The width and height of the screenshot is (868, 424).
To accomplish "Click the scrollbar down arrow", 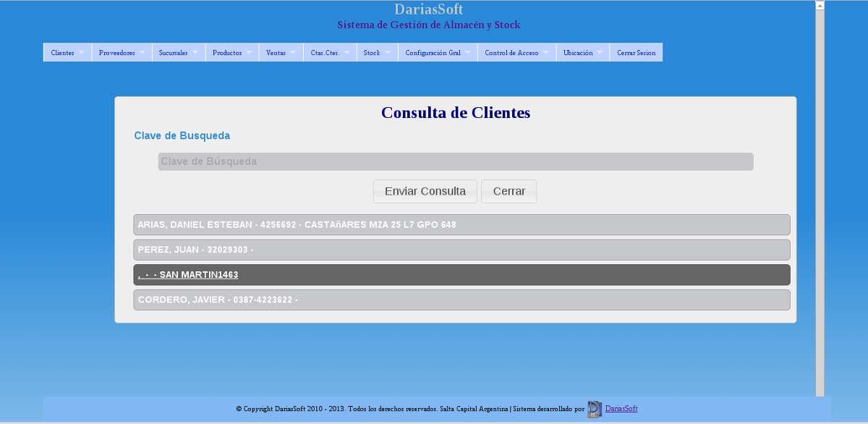I will (820, 419).
